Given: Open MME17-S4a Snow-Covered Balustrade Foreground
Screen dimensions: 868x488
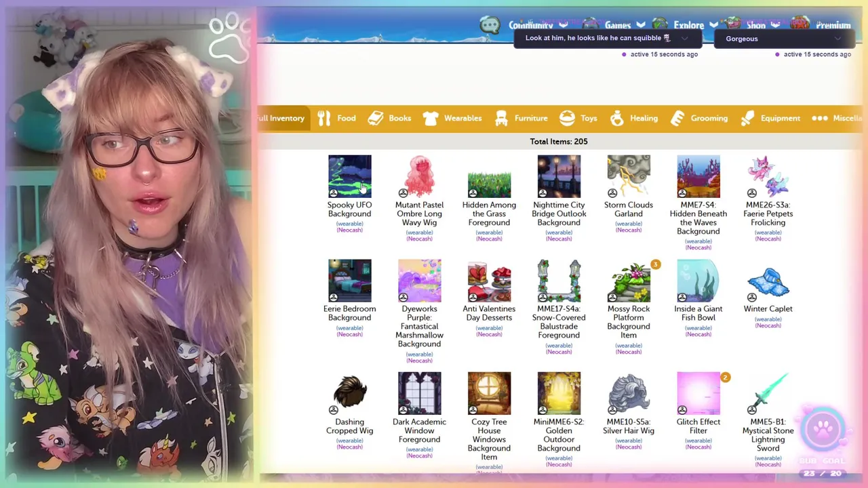Looking at the screenshot, I should point(559,280).
